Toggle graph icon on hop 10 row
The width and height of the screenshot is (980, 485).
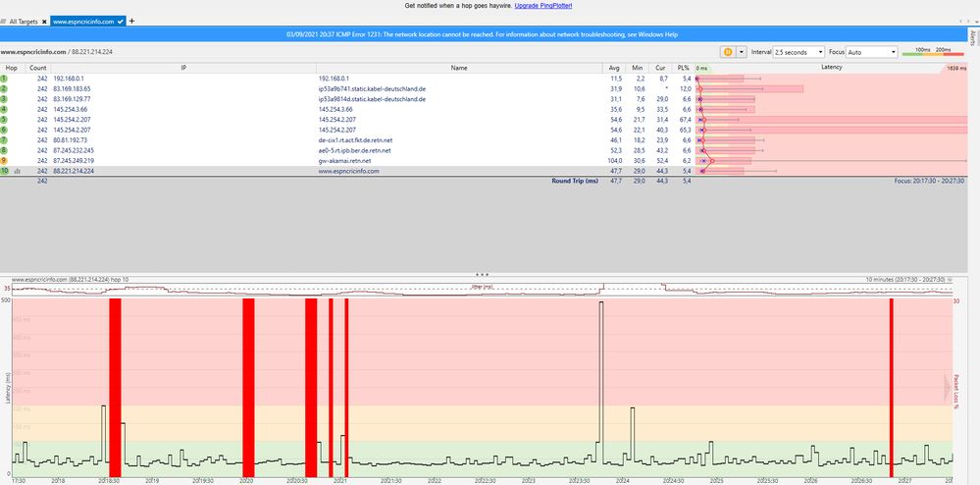coord(17,171)
